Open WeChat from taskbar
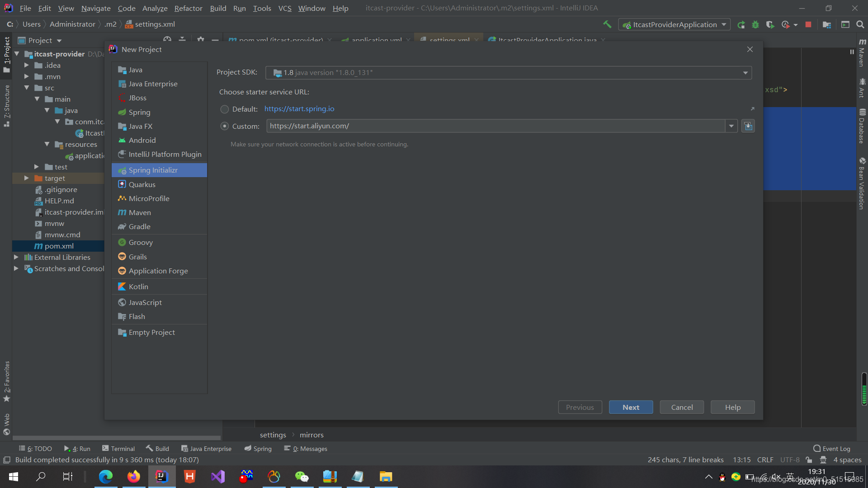The width and height of the screenshot is (868, 488). click(302, 476)
